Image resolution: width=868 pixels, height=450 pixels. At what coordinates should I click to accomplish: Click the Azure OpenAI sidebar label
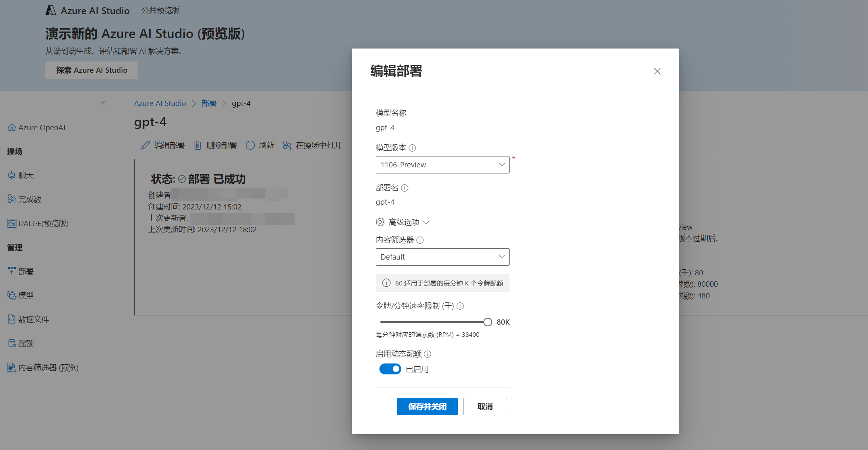click(x=42, y=127)
